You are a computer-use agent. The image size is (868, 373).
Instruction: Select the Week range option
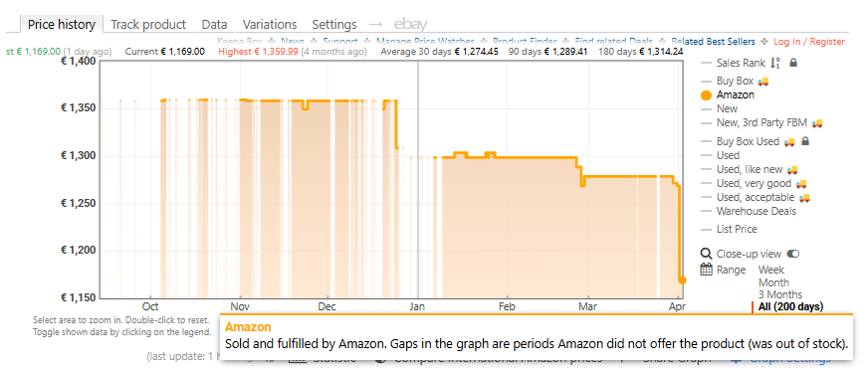pyautogui.click(x=771, y=271)
